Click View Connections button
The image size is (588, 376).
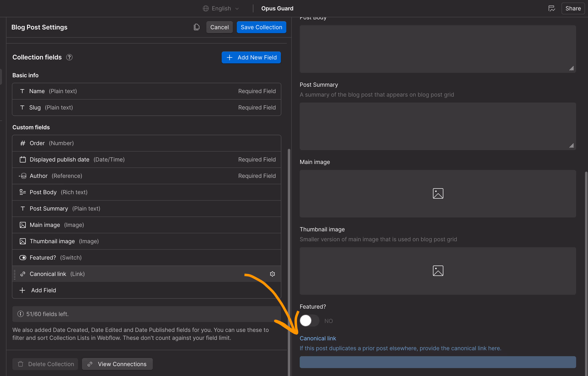click(x=117, y=364)
